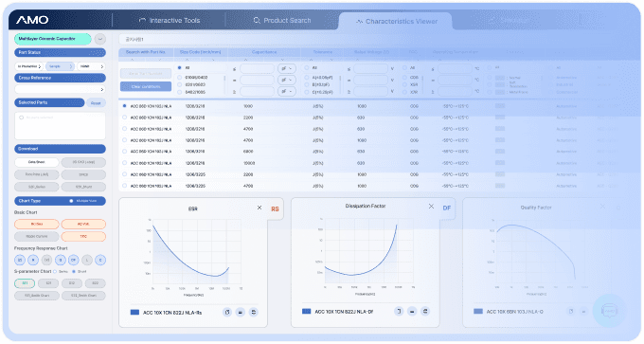The width and height of the screenshot is (644, 344).
Task: Switch to the Characteristics Viewer tab
Action: 397,21
